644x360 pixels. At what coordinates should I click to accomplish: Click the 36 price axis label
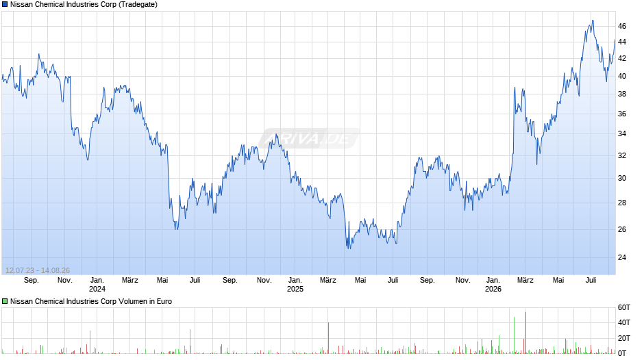[x=622, y=114]
